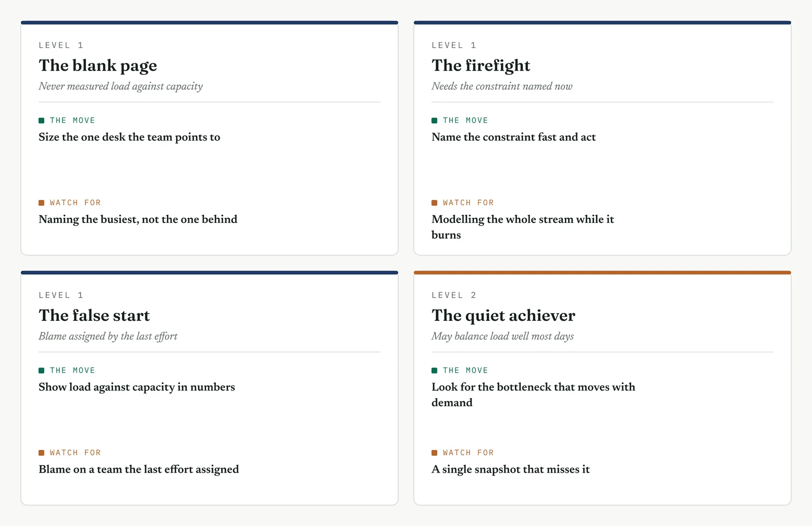Click 'A single snapshot that misses it'
Viewport: 812px width, 526px height.
[511, 469]
